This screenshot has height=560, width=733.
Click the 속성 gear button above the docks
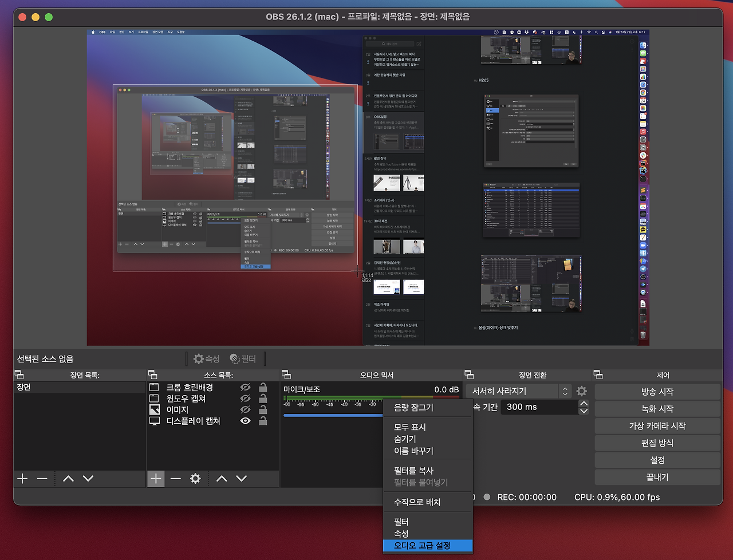pyautogui.click(x=207, y=358)
